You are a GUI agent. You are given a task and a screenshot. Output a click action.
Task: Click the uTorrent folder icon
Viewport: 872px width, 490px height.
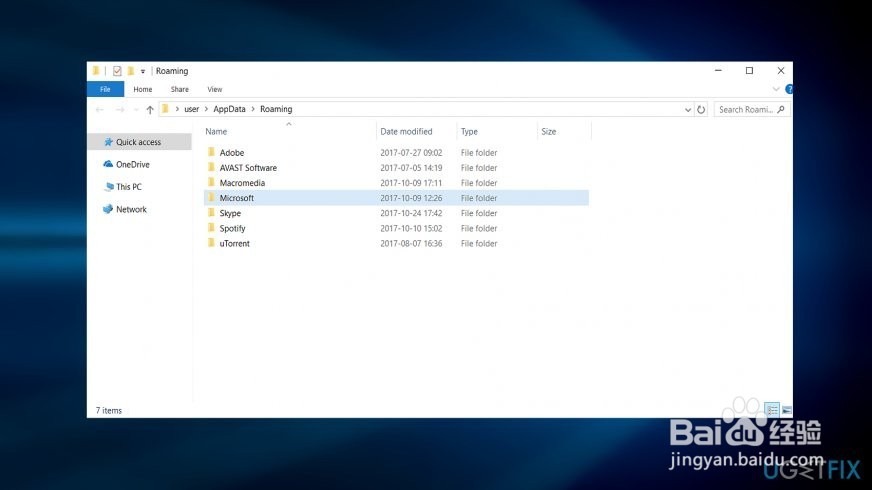211,242
